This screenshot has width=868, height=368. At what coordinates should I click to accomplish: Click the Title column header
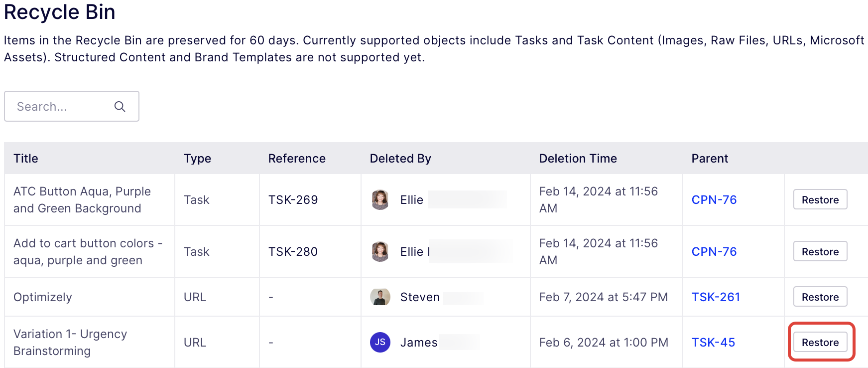(26, 159)
